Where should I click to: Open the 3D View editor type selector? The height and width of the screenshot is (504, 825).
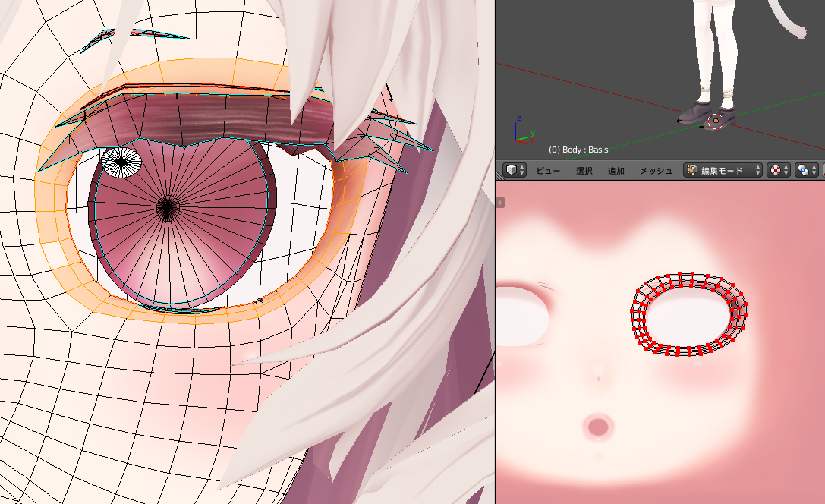(x=515, y=170)
